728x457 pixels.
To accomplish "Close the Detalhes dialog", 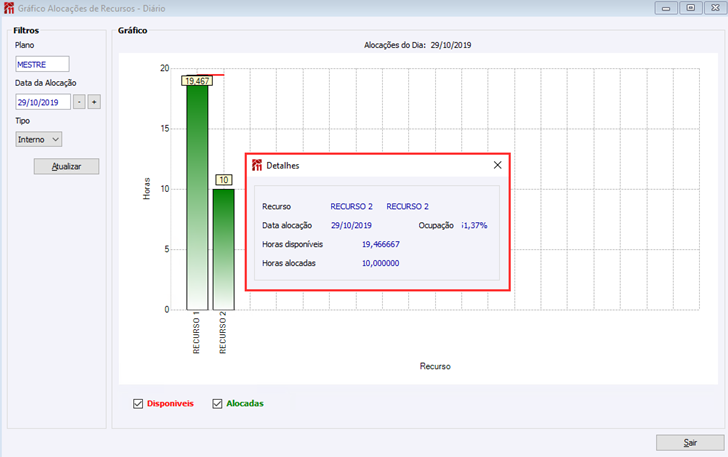I will pos(497,165).
